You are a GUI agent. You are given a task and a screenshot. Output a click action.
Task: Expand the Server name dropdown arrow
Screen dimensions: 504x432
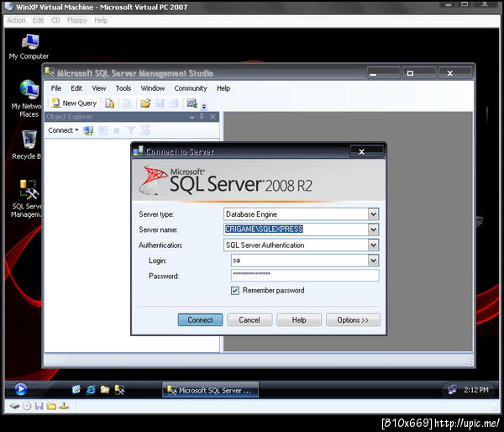click(373, 229)
